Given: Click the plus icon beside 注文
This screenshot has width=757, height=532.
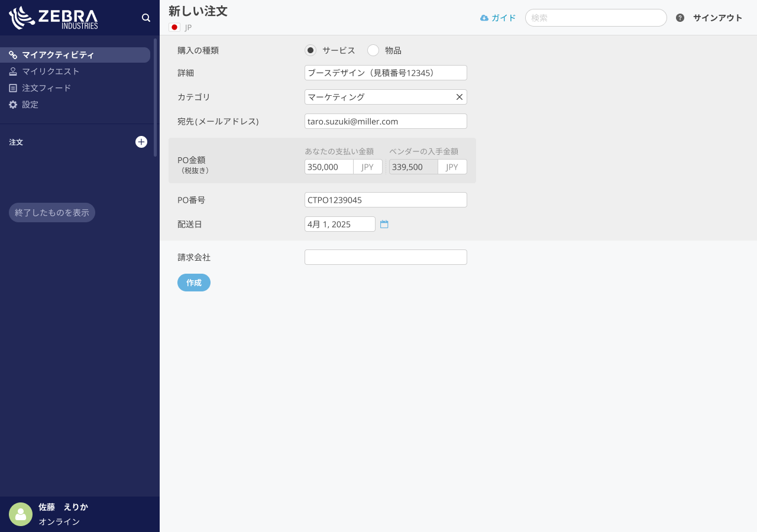Looking at the screenshot, I should [x=141, y=142].
